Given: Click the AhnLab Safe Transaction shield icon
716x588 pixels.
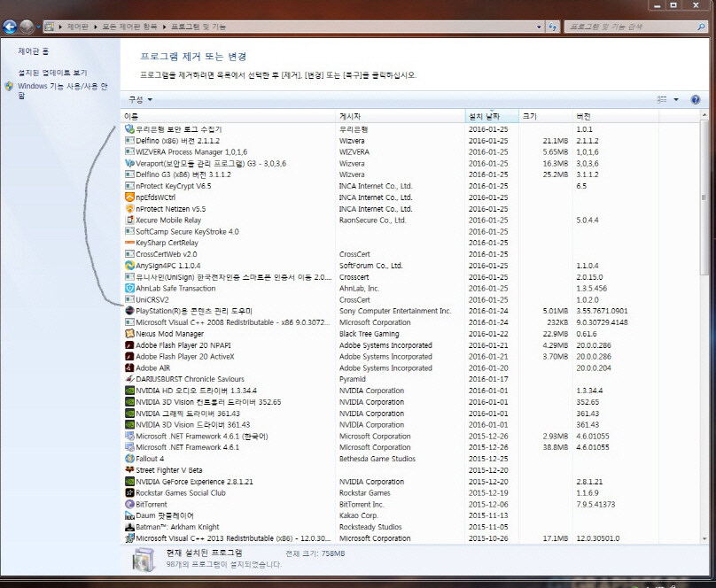Looking at the screenshot, I should click(129, 289).
